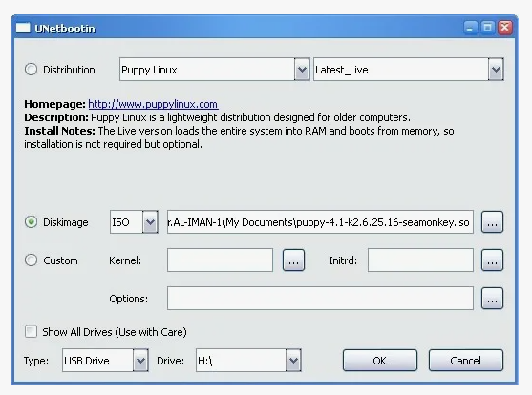Maximize the UNetbootin window

487,28
